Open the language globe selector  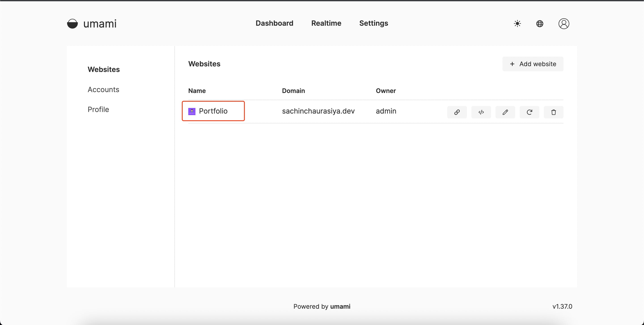coord(540,24)
